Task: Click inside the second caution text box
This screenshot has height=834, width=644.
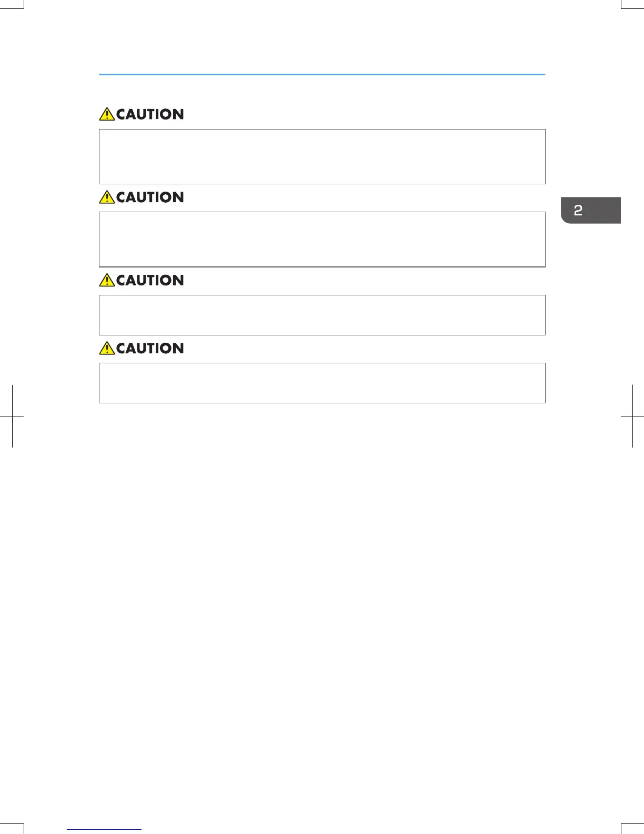Action: coord(322,239)
